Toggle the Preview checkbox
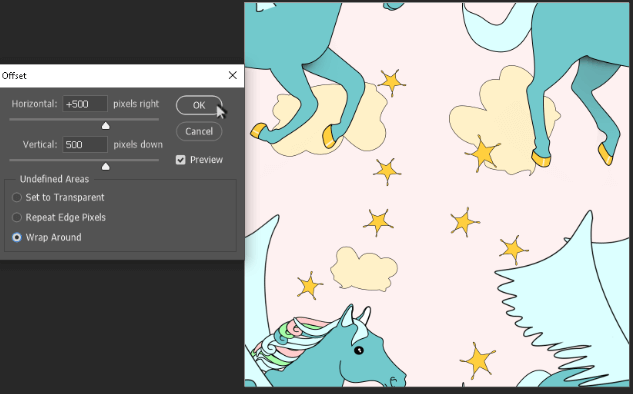Image resolution: width=633 pixels, height=394 pixels. [x=180, y=160]
